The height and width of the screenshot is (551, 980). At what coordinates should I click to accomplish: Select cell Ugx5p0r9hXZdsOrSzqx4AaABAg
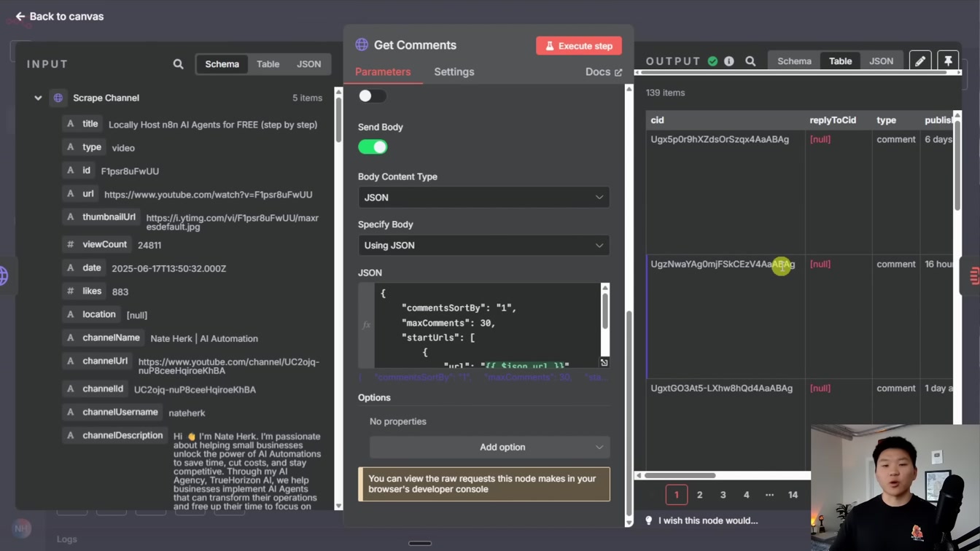[726, 192]
